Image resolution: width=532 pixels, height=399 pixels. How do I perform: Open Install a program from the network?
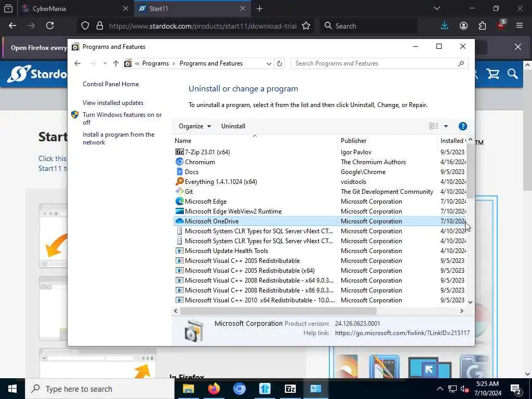118,138
